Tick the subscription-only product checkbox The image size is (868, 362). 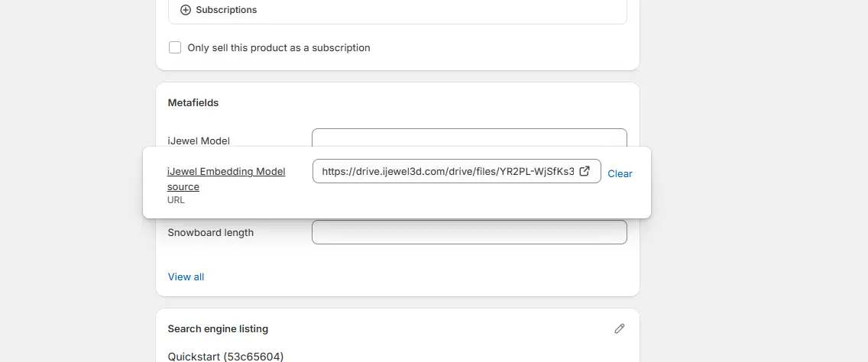pyautogui.click(x=175, y=47)
